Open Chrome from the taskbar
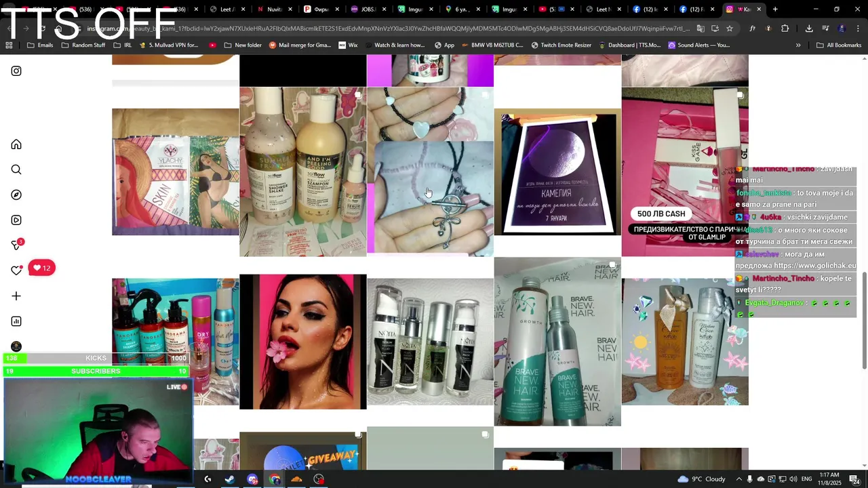Viewport: 868px width, 488px height. 275,479
